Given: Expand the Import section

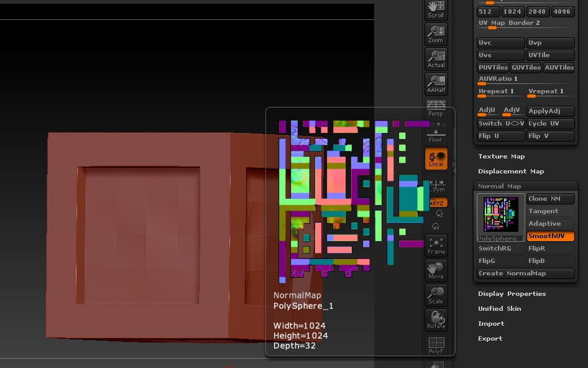Looking at the screenshot, I should coord(491,324).
